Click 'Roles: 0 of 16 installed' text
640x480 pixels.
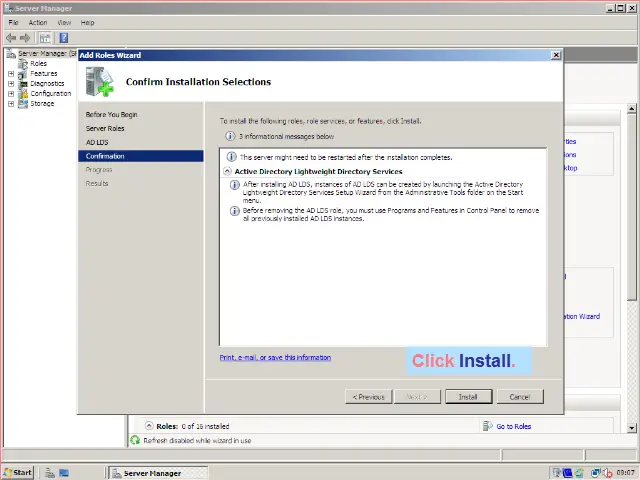pyautogui.click(x=193, y=426)
